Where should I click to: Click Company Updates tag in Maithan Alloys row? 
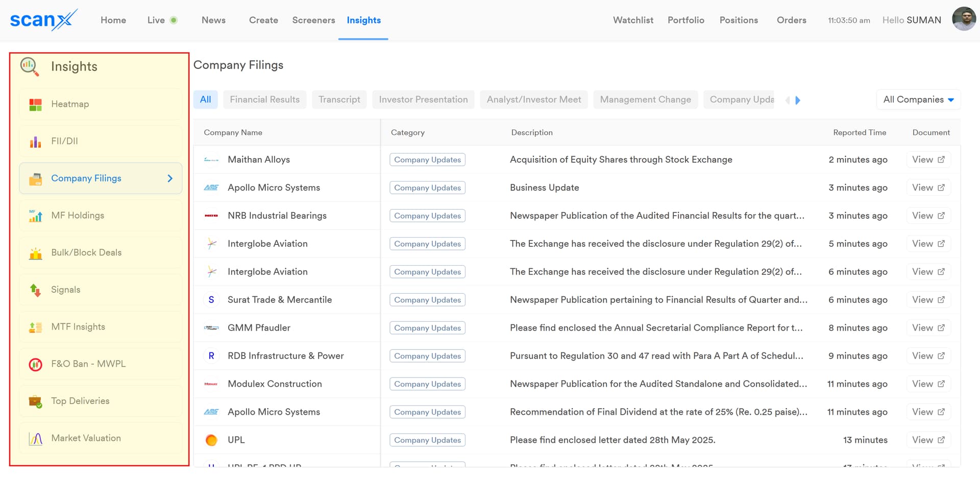coord(427,160)
